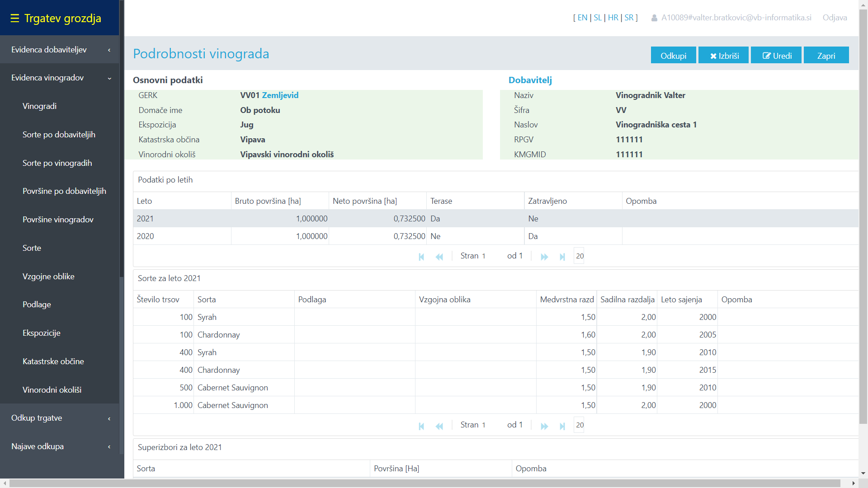
Task: Sort by Leto sajenja column header
Action: pyautogui.click(x=687, y=300)
